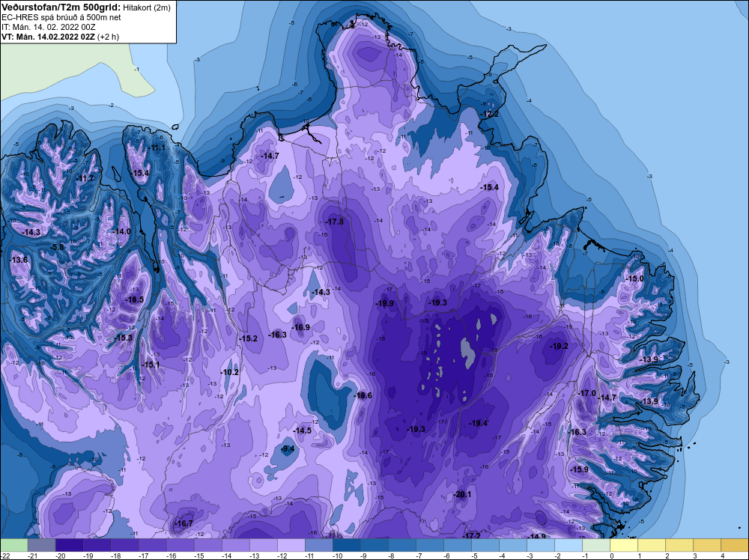Image resolution: width=749 pixels, height=560 pixels.
Task: Pick the 4 legend color swatch
Action: pos(734,545)
